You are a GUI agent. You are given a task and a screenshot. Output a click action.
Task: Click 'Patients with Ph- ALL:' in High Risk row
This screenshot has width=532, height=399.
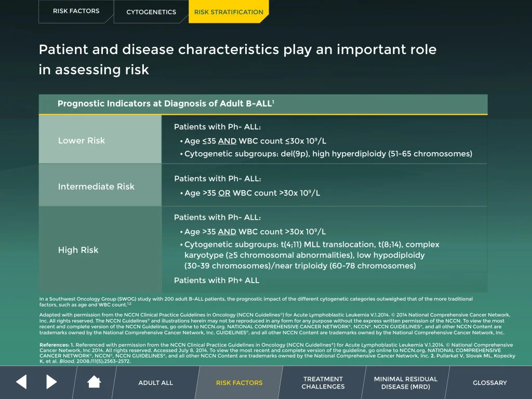(218, 218)
